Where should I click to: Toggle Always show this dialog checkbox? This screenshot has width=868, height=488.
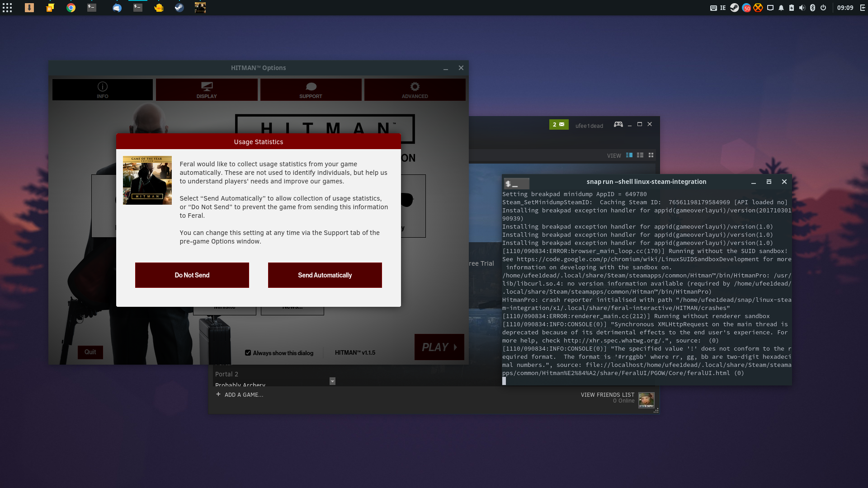coord(248,353)
